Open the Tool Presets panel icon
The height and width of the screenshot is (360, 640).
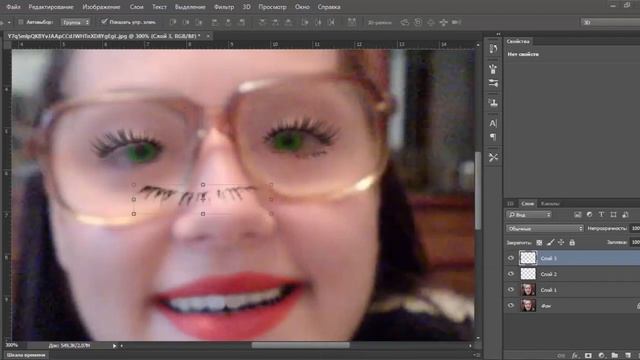point(493,157)
